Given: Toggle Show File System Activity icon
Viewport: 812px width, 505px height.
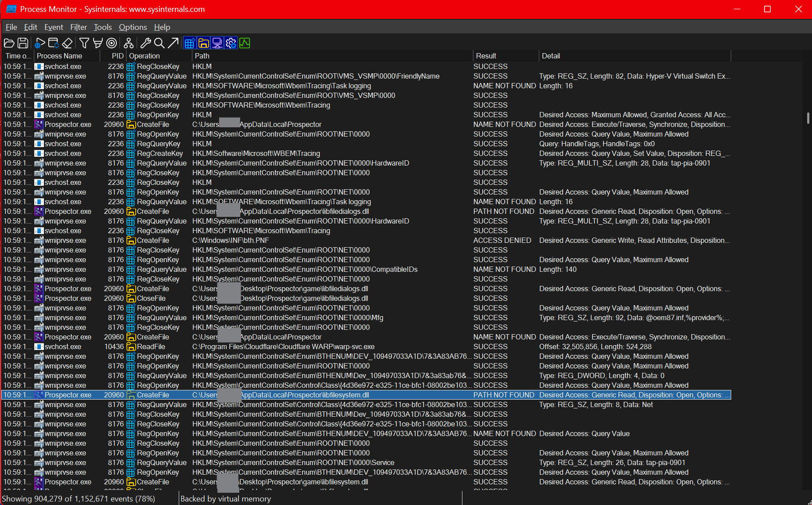Looking at the screenshot, I should coord(203,43).
